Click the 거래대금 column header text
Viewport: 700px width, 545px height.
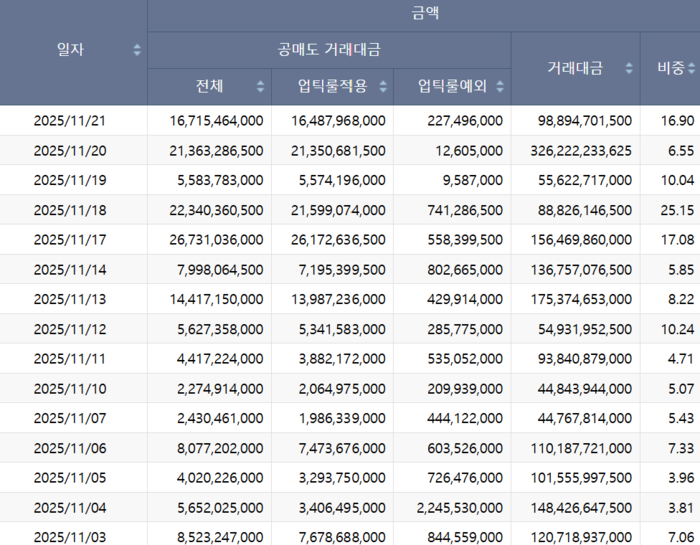[x=575, y=68]
